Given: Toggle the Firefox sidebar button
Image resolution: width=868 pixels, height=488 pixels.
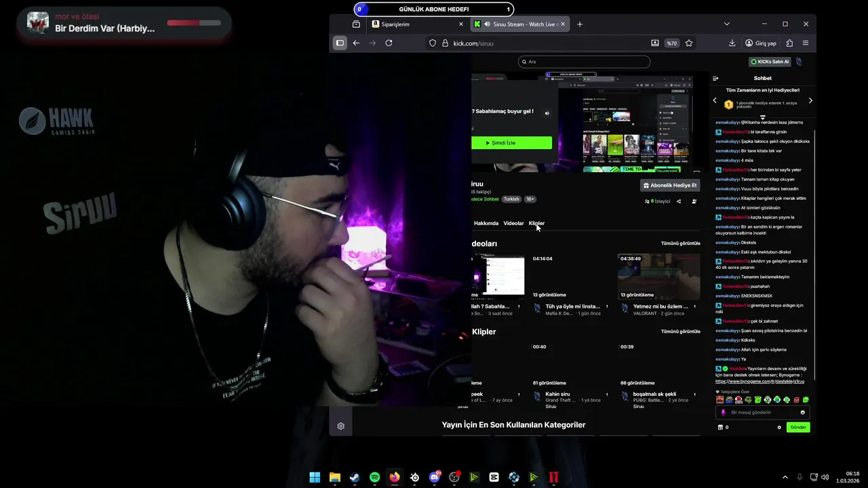Looking at the screenshot, I should 340,43.
